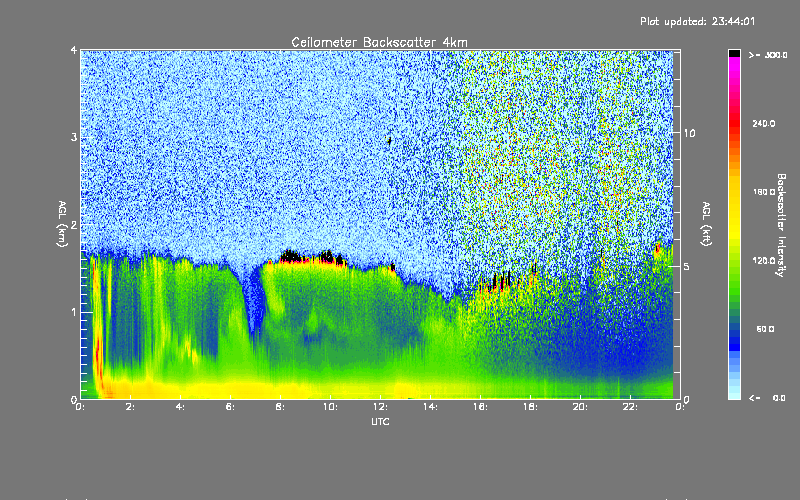Click the 2 km tick on the left axis
Image resolution: width=800 pixels, height=500 pixels.
pos(74,225)
